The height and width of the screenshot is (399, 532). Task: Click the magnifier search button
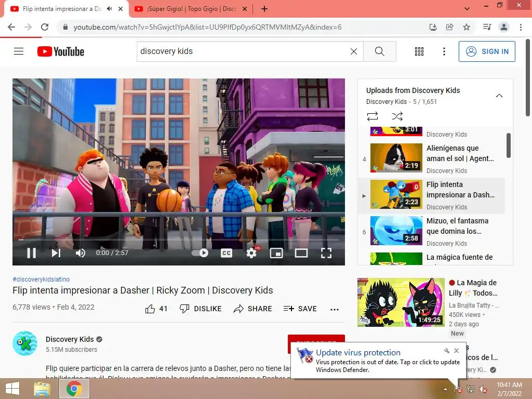pyautogui.click(x=380, y=51)
